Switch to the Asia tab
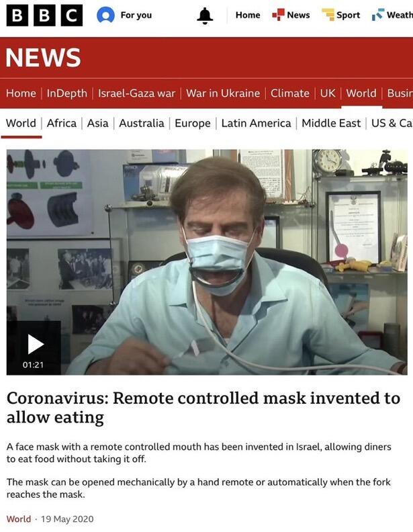The width and height of the screenshot is (413, 532). pyautogui.click(x=97, y=123)
